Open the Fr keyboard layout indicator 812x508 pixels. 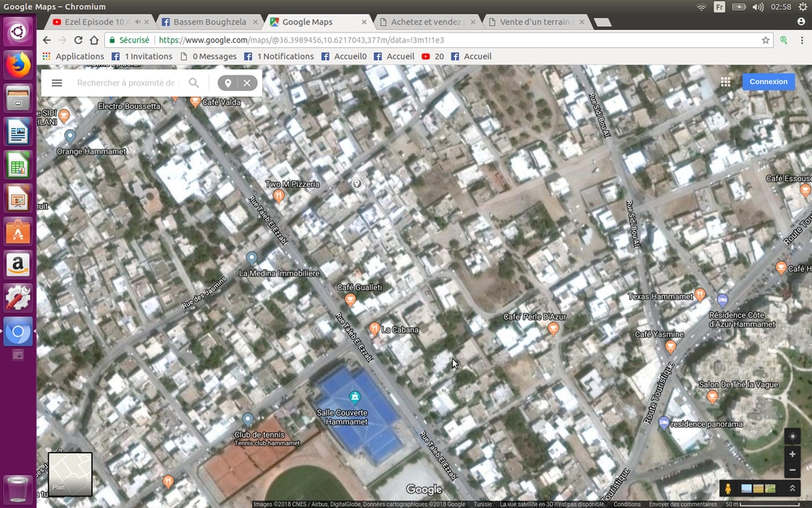[719, 7]
